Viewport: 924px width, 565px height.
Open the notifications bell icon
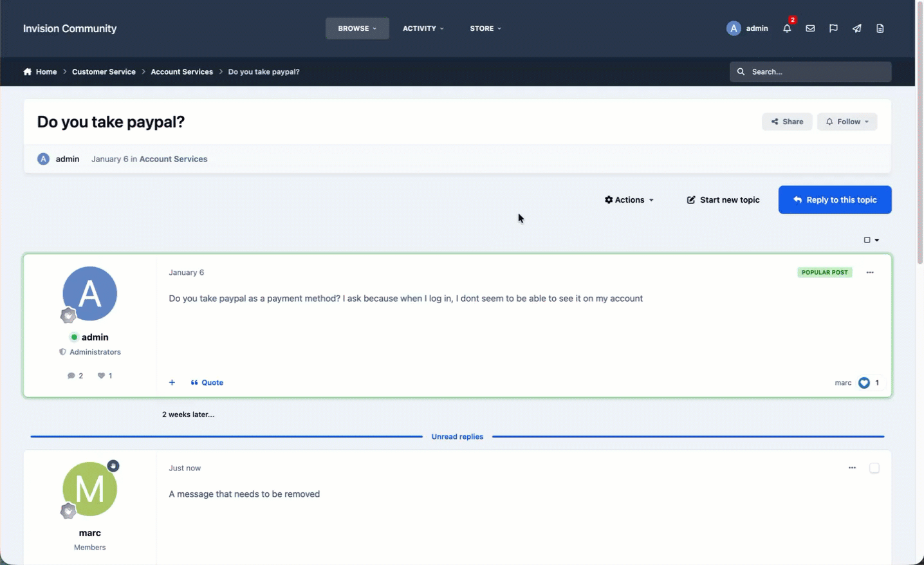coord(787,28)
